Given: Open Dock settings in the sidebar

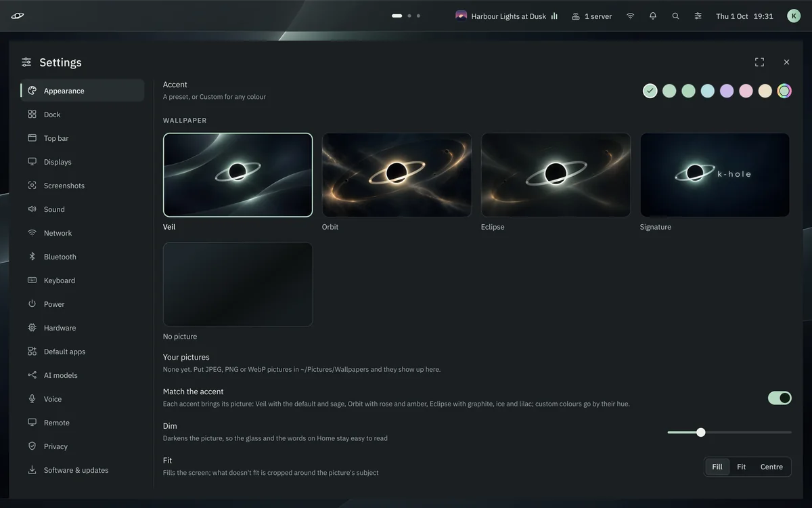Looking at the screenshot, I should (x=82, y=114).
